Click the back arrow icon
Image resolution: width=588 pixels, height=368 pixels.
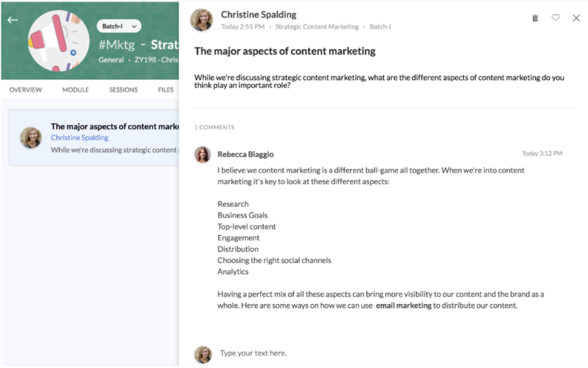tap(12, 20)
